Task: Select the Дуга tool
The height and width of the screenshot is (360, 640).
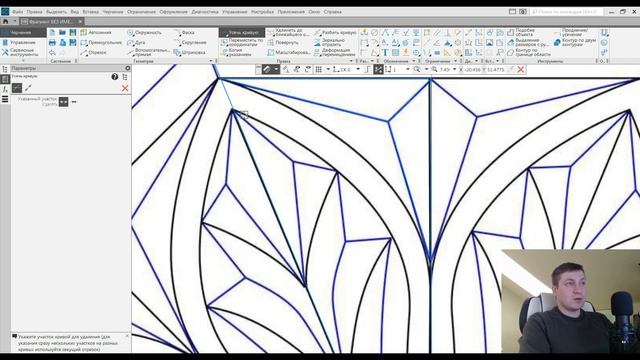Action: (x=136, y=42)
